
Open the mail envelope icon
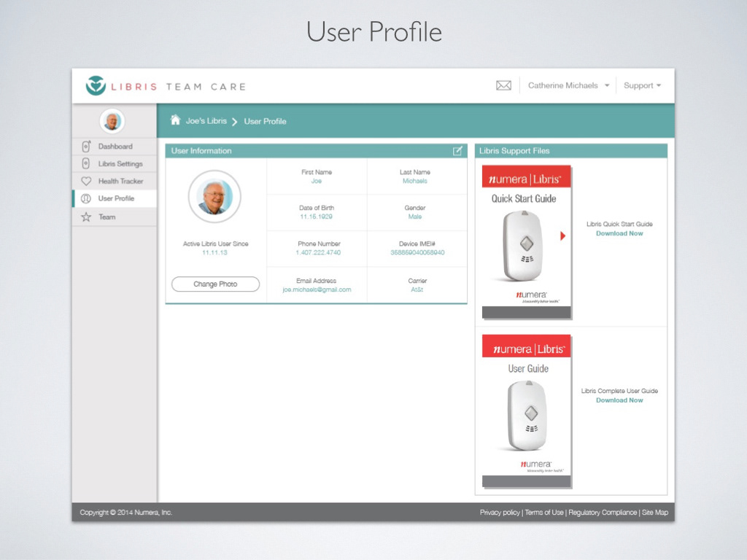[x=503, y=86]
